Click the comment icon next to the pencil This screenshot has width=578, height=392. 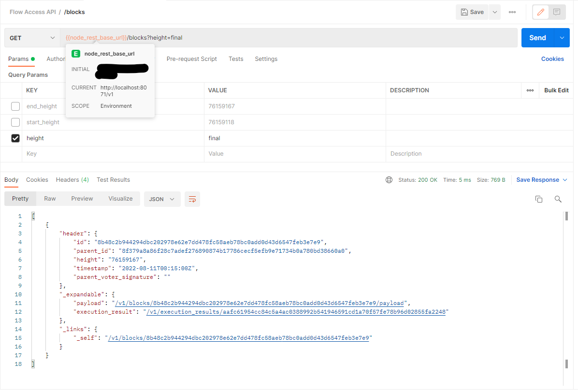(556, 12)
